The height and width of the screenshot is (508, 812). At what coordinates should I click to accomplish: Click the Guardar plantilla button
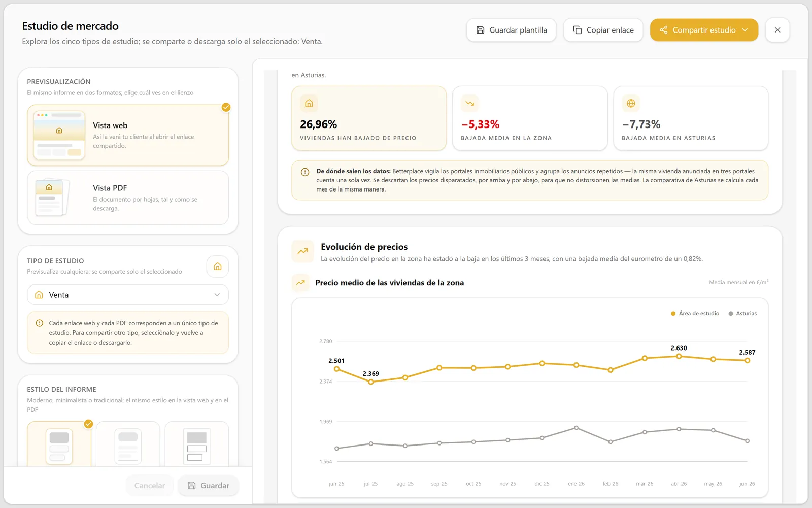[x=512, y=30]
